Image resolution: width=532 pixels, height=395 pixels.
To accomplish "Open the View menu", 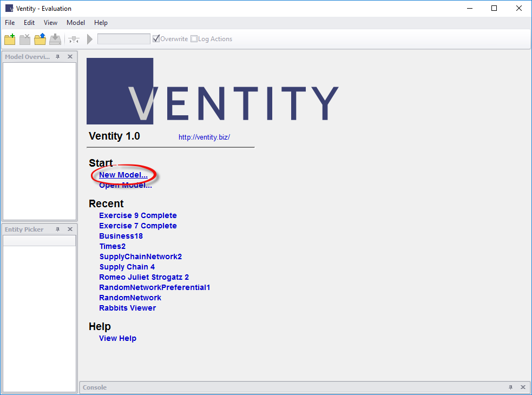I will [x=50, y=23].
